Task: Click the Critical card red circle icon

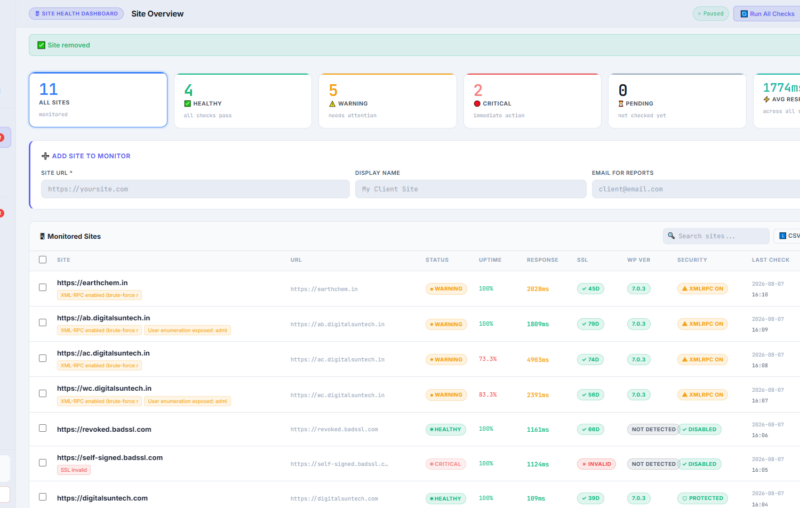Action: (477, 104)
